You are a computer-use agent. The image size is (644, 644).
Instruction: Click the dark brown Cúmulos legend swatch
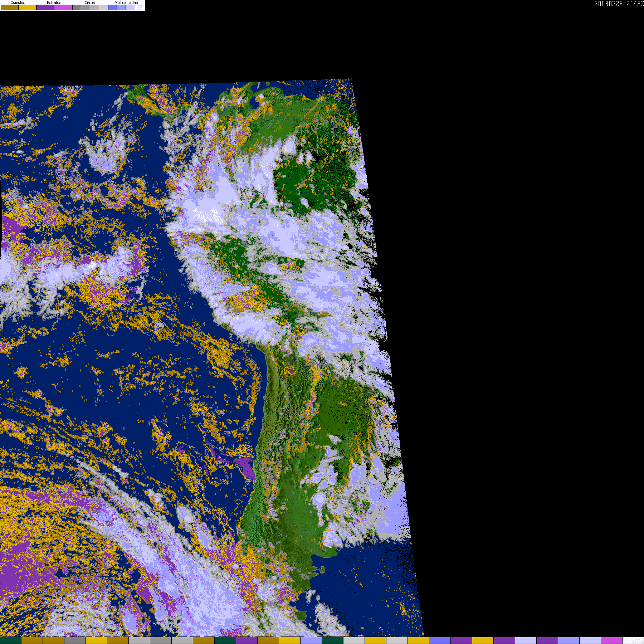point(10,7)
